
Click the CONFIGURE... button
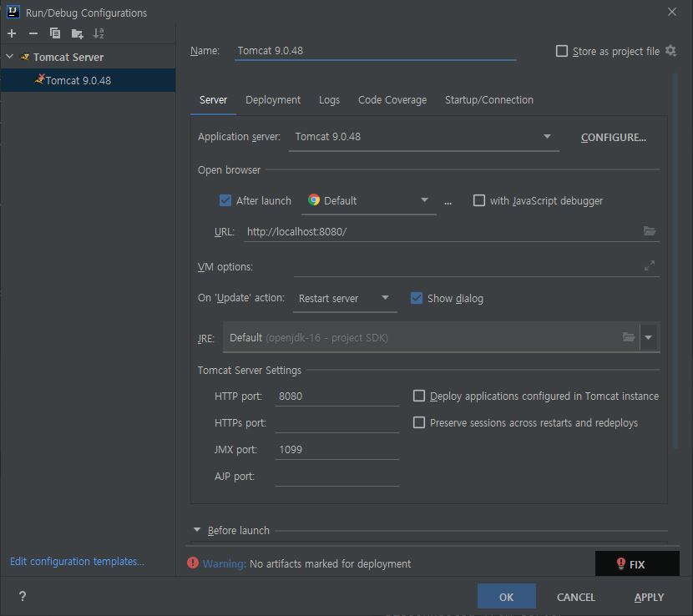[x=614, y=138]
